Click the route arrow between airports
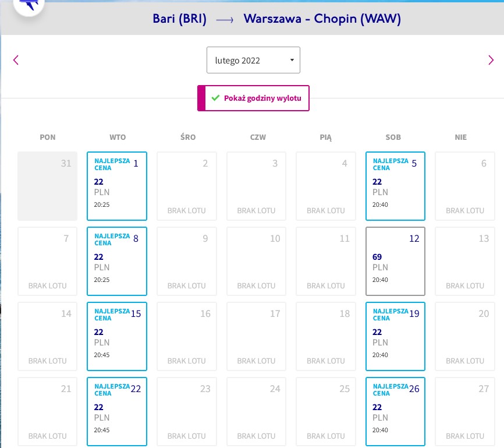 coord(225,20)
